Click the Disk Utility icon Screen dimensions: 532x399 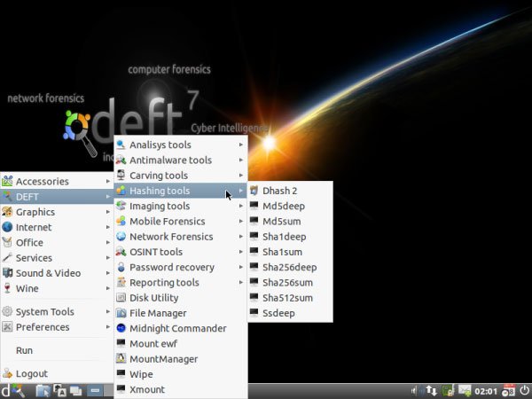point(121,298)
